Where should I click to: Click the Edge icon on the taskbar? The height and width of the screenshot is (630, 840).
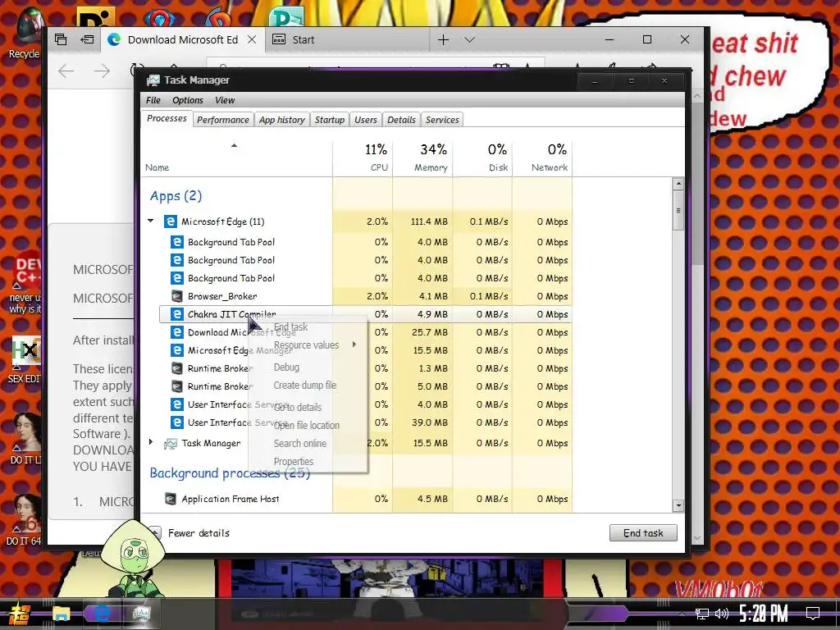102,614
